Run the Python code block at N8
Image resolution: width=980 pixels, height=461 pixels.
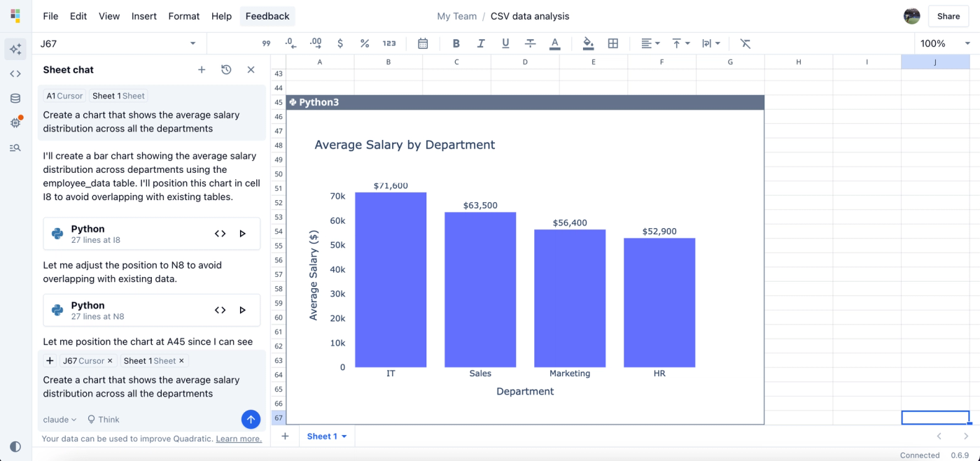241,310
